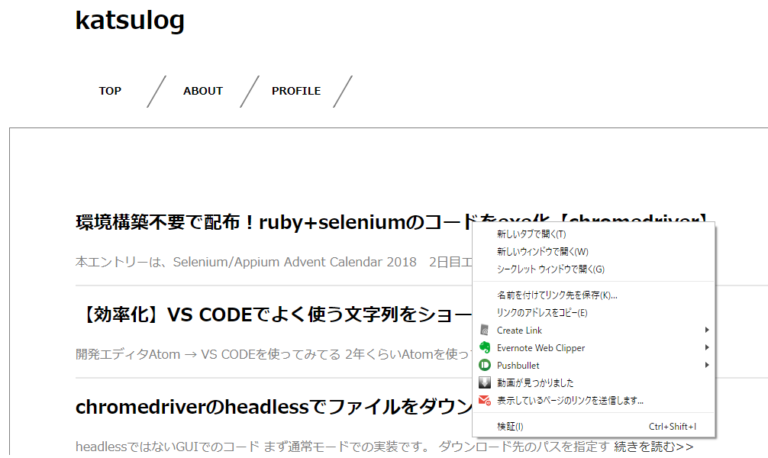Expand the Evernote Web Clipper submenu arrow

coord(707,348)
